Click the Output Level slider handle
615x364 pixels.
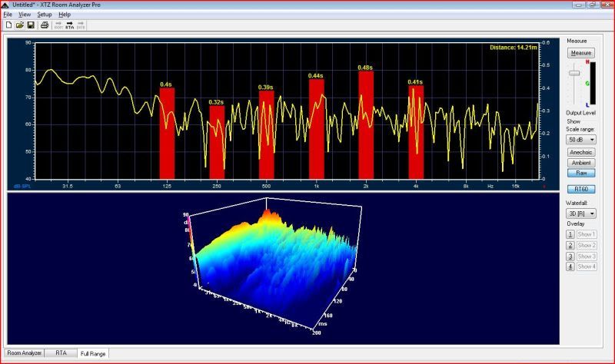[573, 73]
